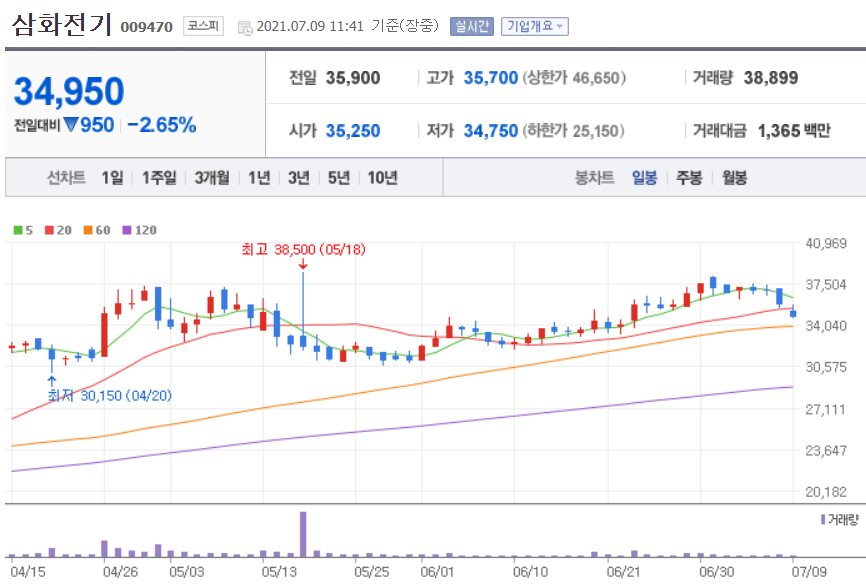866x587 pixels.
Task: Click the green 5-day moving average swatch
Action: point(18,230)
